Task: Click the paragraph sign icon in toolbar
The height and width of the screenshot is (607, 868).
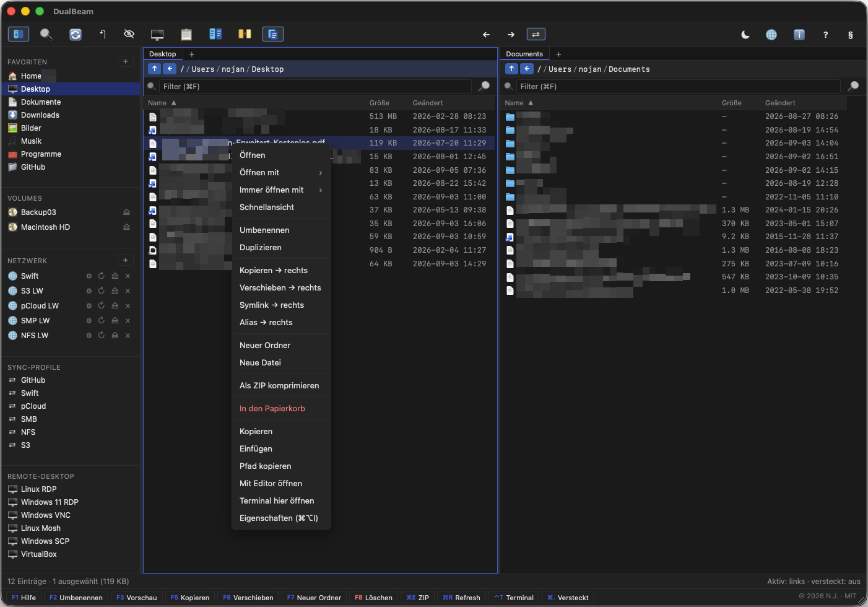Action: coord(850,35)
